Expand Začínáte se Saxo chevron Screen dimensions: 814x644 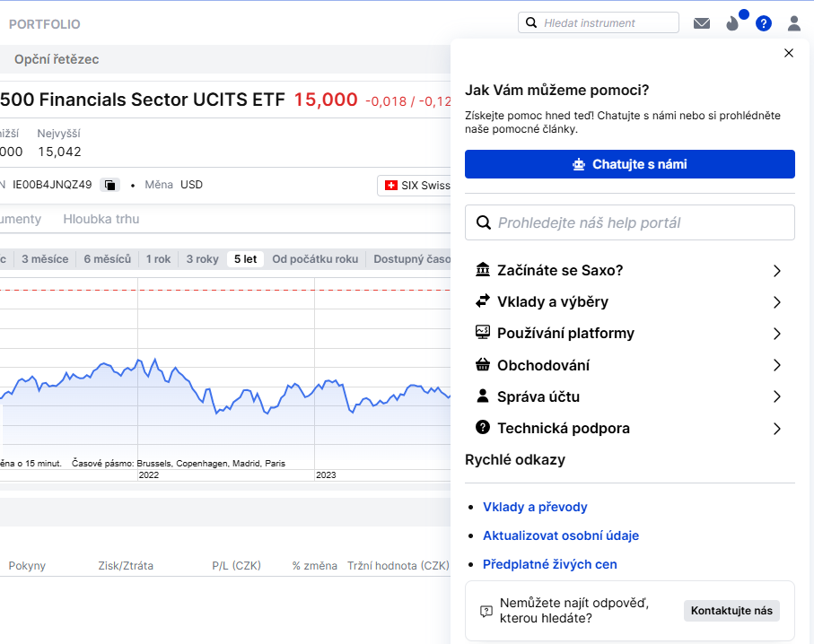(x=776, y=271)
